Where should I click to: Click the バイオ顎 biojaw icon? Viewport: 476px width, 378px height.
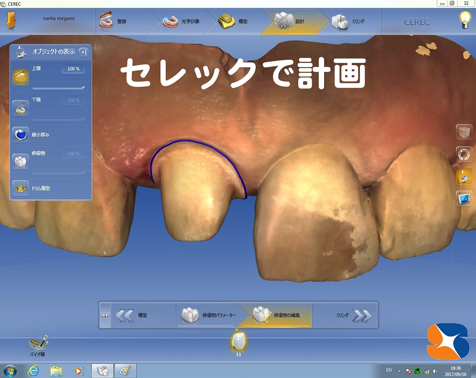(x=38, y=345)
